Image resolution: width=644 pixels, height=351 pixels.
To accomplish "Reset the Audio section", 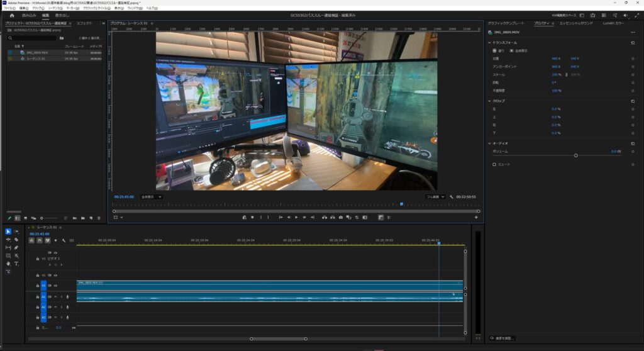I will click(633, 143).
